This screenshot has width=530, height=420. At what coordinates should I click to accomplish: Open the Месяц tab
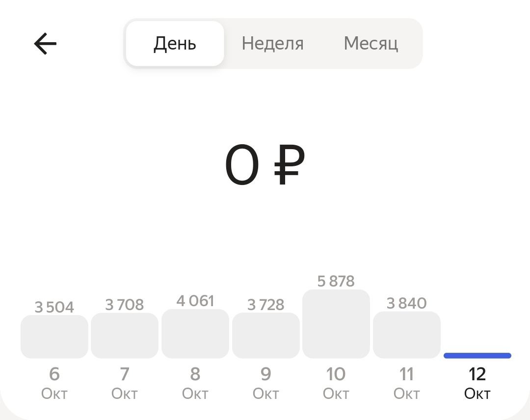tap(371, 44)
